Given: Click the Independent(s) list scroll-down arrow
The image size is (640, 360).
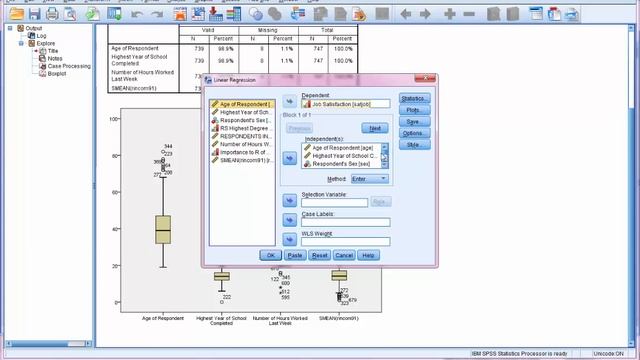Looking at the screenshot, I should coord(384,165).
